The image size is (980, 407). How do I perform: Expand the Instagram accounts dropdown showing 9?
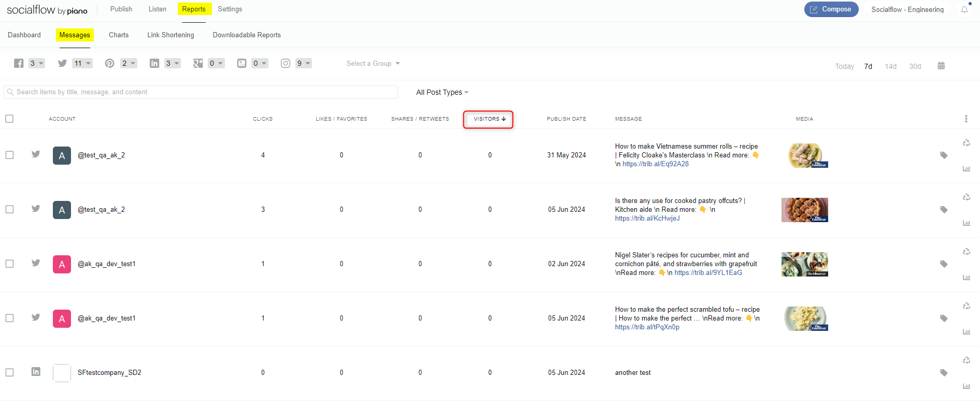point(304,63)
